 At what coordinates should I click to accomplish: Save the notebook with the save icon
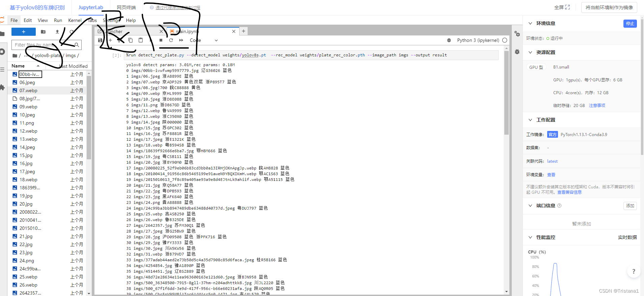coord(100,40)
